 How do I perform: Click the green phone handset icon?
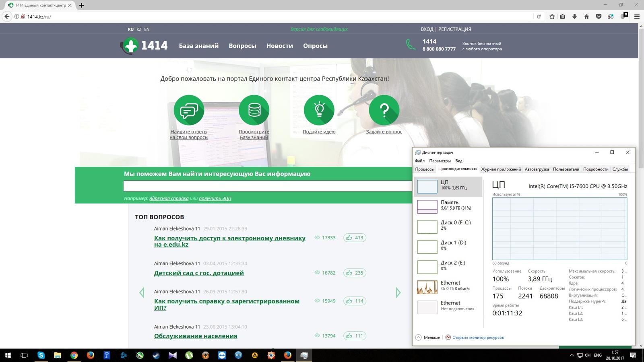coord(411,44)
